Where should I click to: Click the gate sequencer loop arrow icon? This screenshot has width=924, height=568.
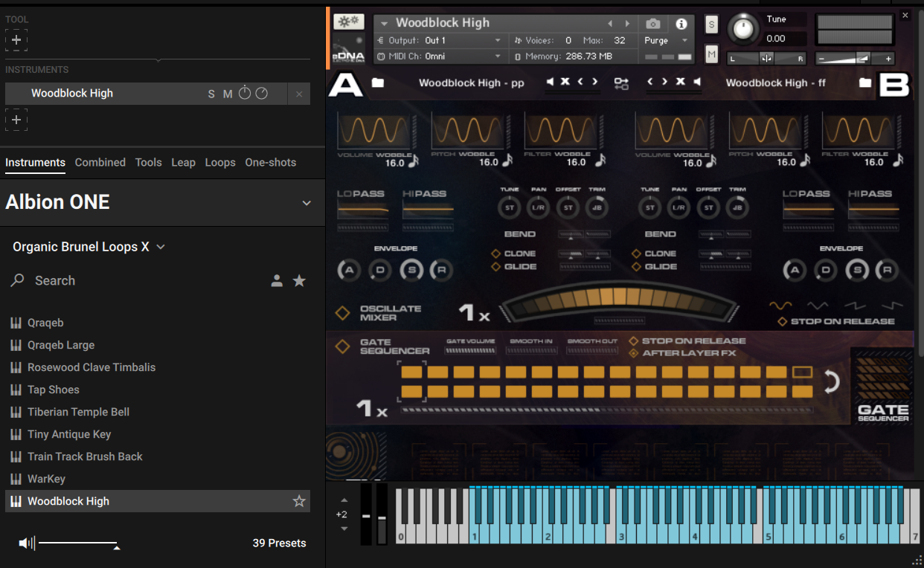831,382
